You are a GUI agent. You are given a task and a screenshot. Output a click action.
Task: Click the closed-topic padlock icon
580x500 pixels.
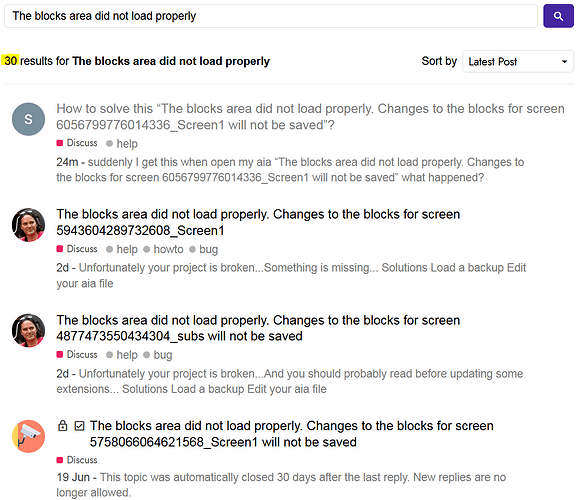[63, 426]
